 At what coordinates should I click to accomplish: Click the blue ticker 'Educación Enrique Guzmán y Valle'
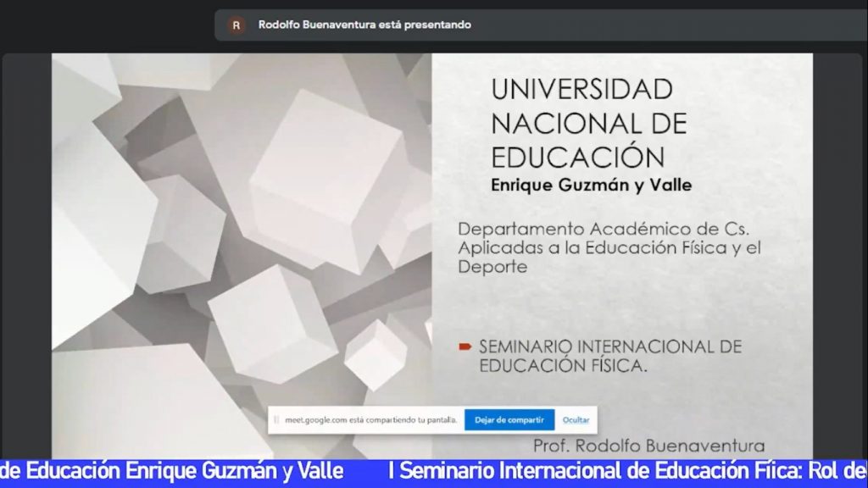tap(184, 471)
